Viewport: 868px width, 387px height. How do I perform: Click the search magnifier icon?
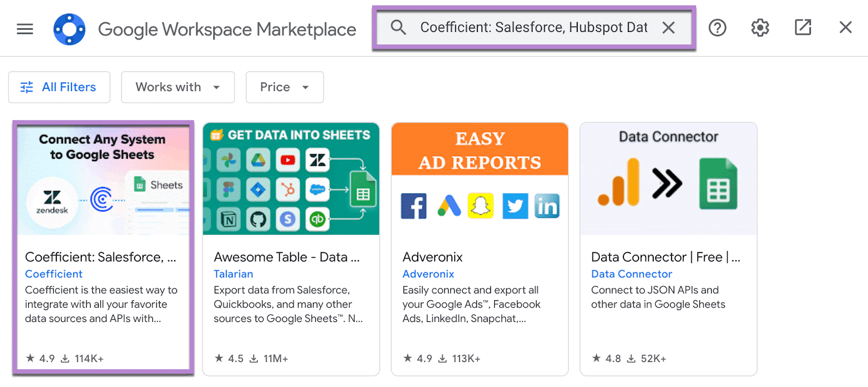pos(398,27)
